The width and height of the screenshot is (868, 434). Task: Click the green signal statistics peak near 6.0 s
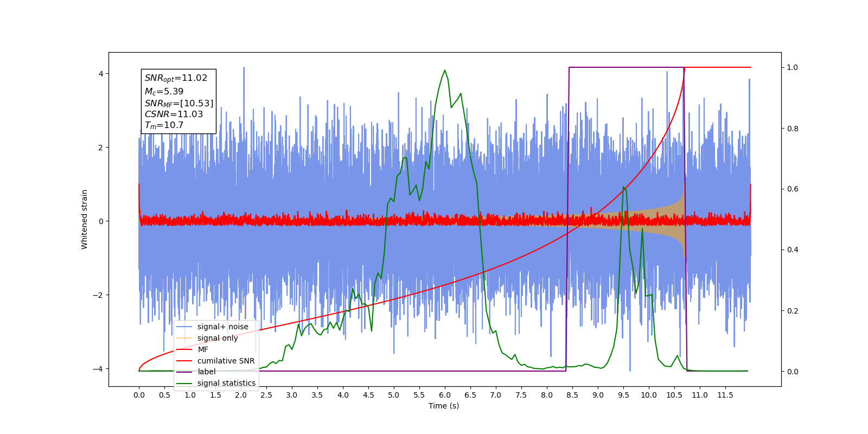(x=445, y=71)
